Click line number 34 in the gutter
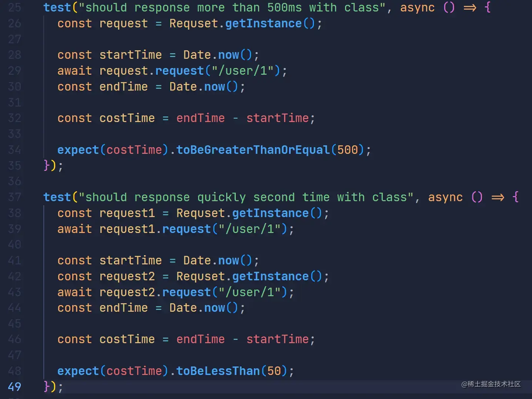The image size is (532, 399). click(14, 150)
